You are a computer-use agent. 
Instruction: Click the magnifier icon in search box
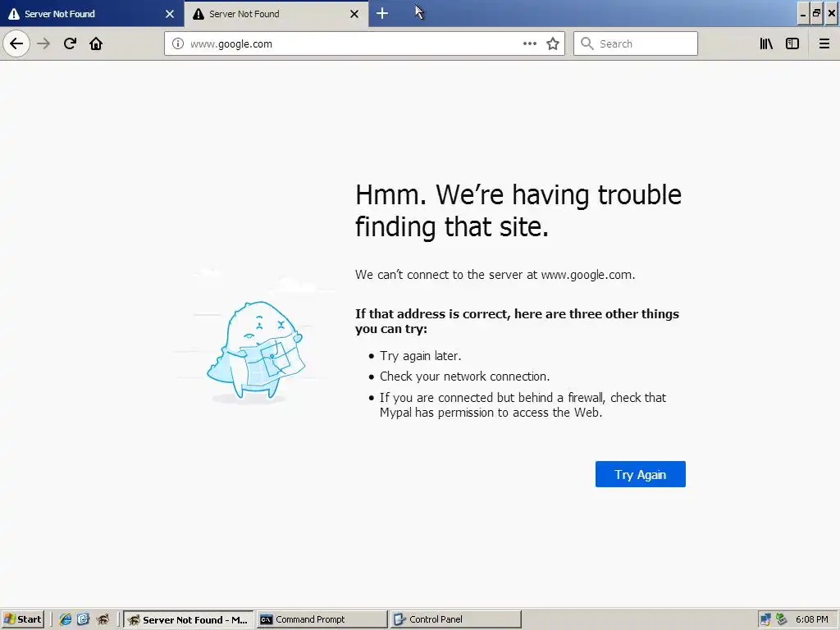587,43
